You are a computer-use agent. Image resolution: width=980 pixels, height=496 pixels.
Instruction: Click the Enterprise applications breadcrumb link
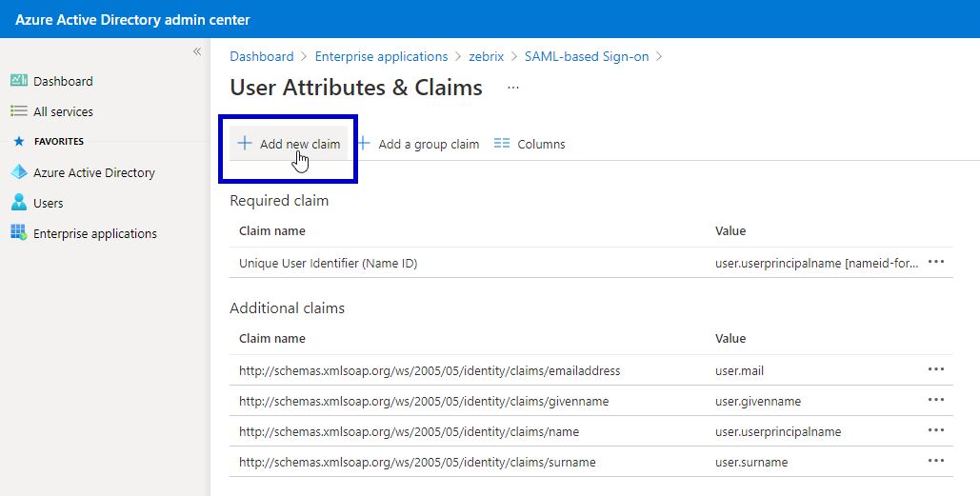pos(381,56)
